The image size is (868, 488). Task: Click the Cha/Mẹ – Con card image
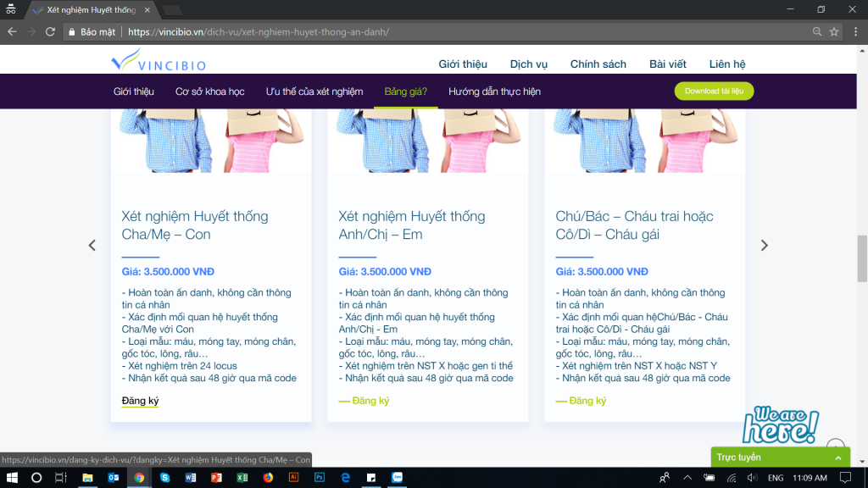(x=211, y=141)
